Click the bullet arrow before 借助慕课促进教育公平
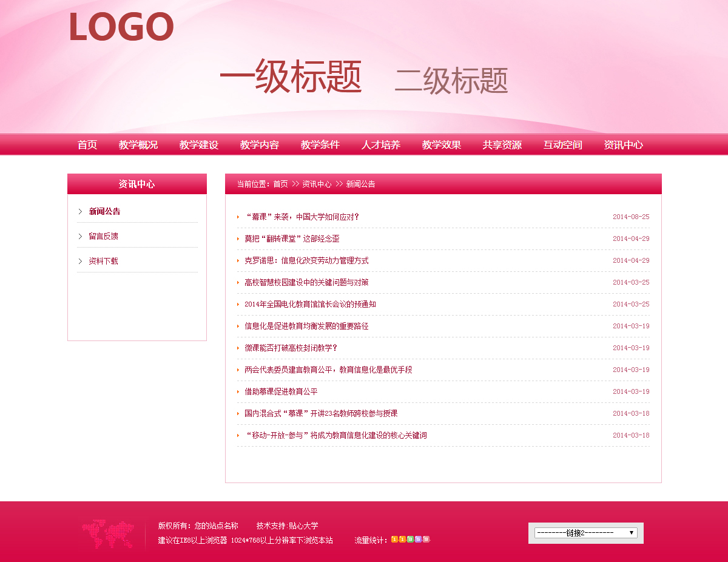The height and width of the screenshot is (562, 728). (238, 392)
